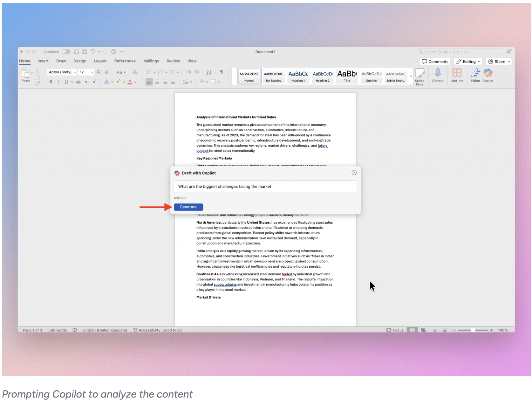
Task: Click inside the Copilot prompt text field
Action: 265,186
